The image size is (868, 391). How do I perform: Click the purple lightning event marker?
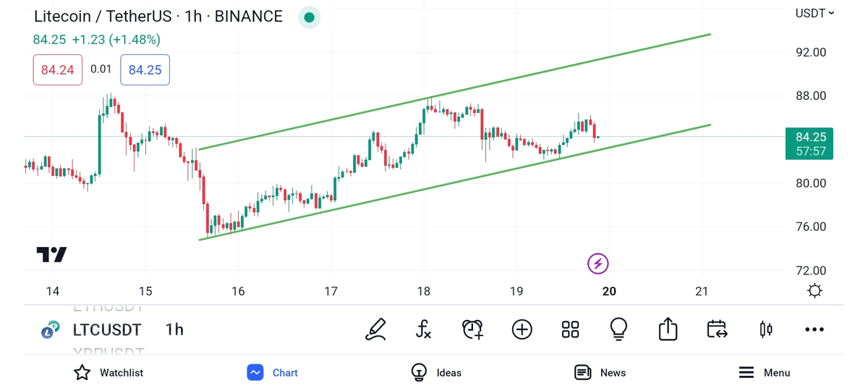point(597,264)
